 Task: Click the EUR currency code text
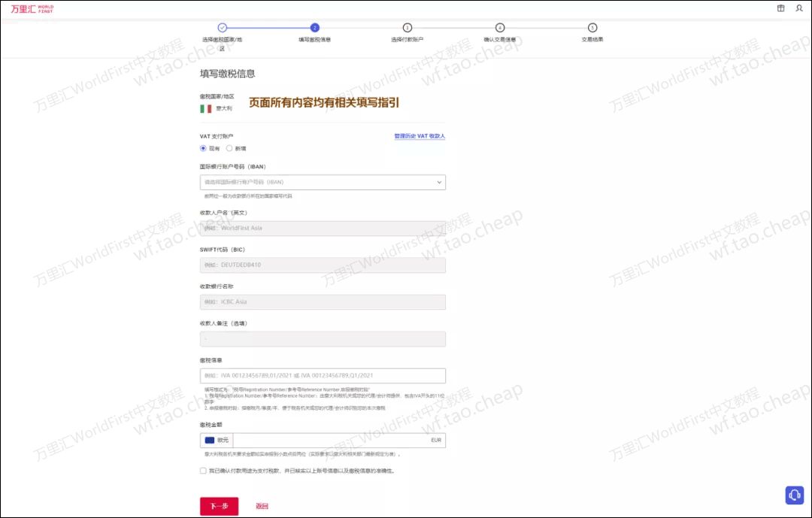tap(436, 441)
